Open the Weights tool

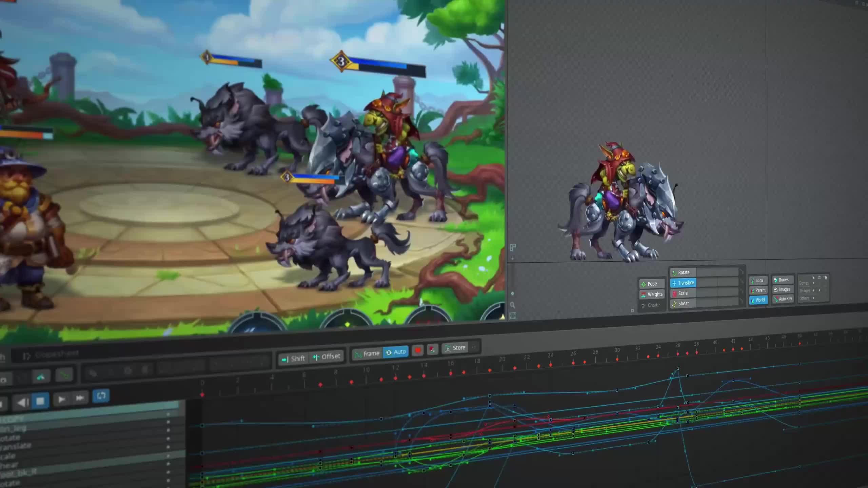click(x=651, y=294)
